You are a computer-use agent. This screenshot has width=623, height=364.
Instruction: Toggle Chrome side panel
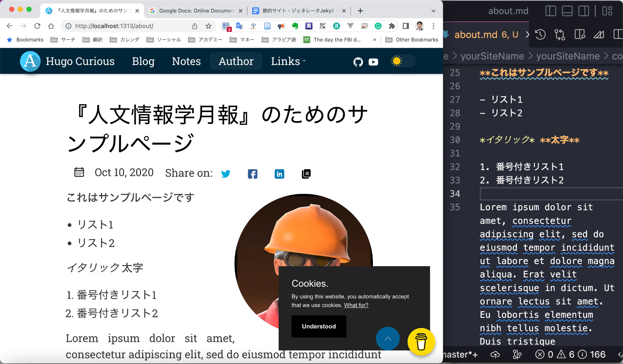click(x=405, y=26)
